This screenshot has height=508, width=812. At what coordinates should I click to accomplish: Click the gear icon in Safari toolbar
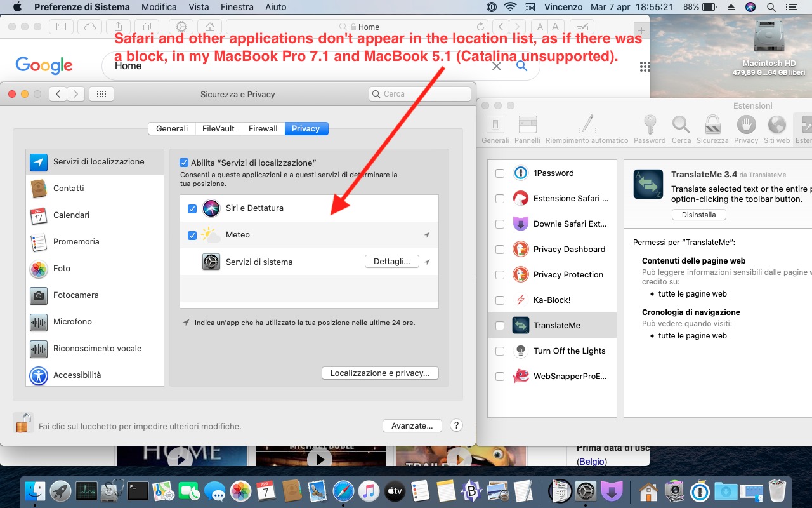pyautogui.click(x=181, y=27)
